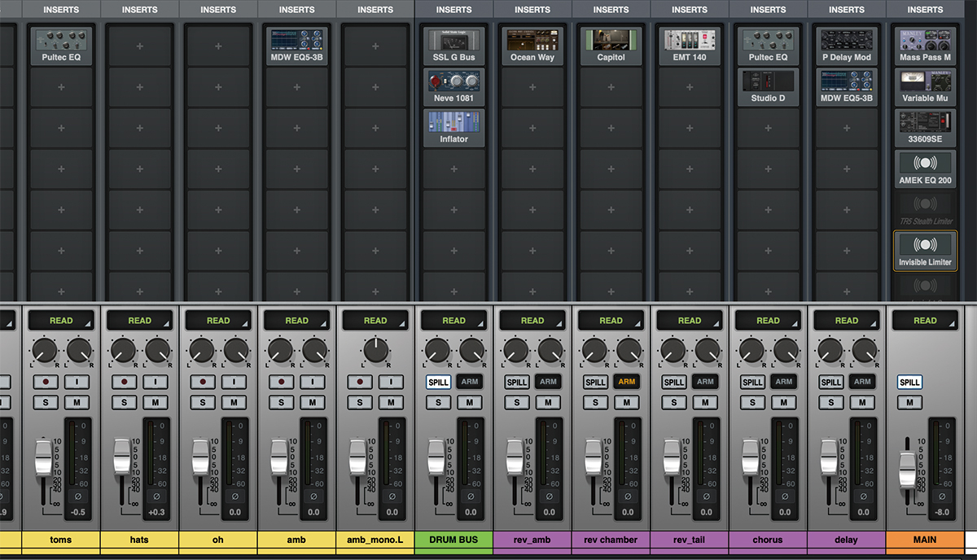Open the Ocean Way plugin on rev_amb

(532, 46)
